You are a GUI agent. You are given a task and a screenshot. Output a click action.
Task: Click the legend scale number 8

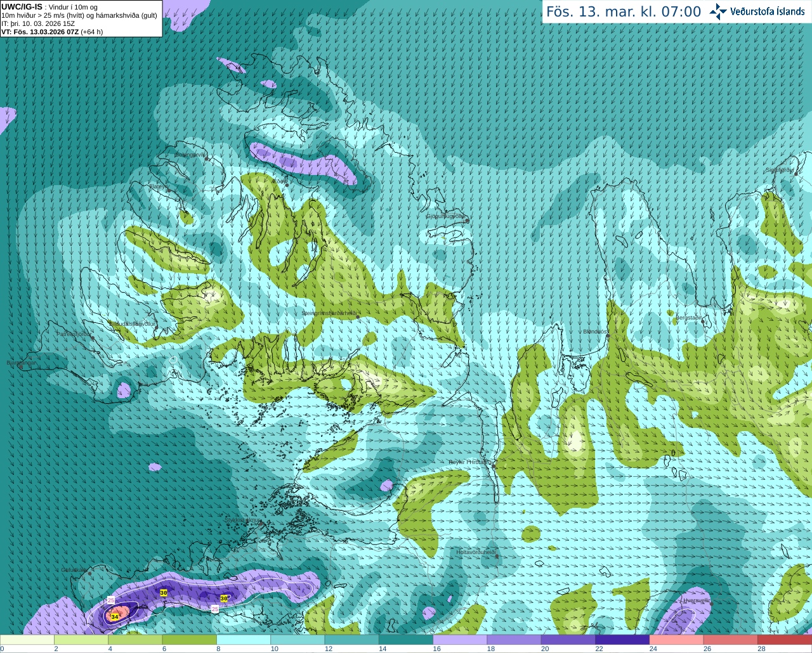(218, 649)
